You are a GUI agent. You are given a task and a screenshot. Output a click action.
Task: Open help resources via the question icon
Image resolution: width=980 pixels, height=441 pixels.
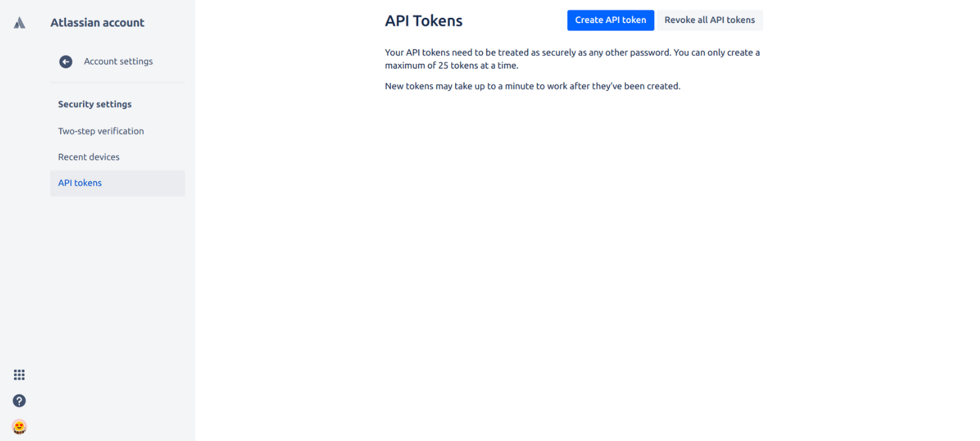point(18,401)
